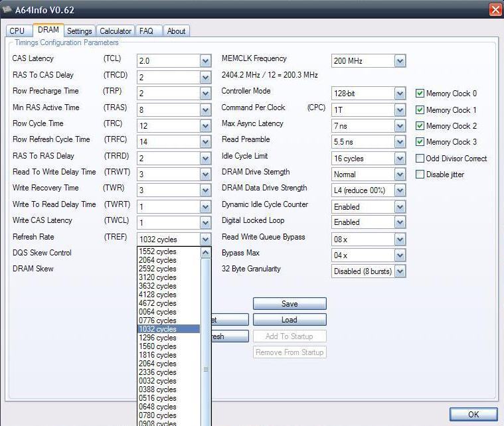Open the Max Async Latency dropdown

(x=400, y=126)
